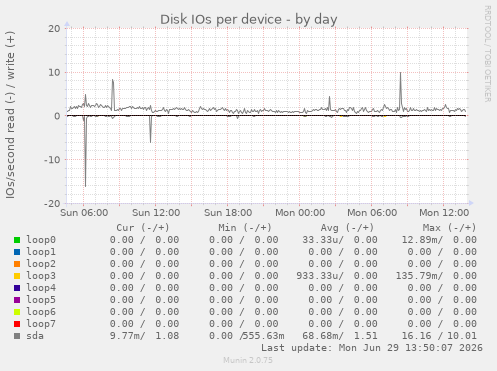Click the Cur (-/+) column header
The image size is (497, 371).
(143, 228)
